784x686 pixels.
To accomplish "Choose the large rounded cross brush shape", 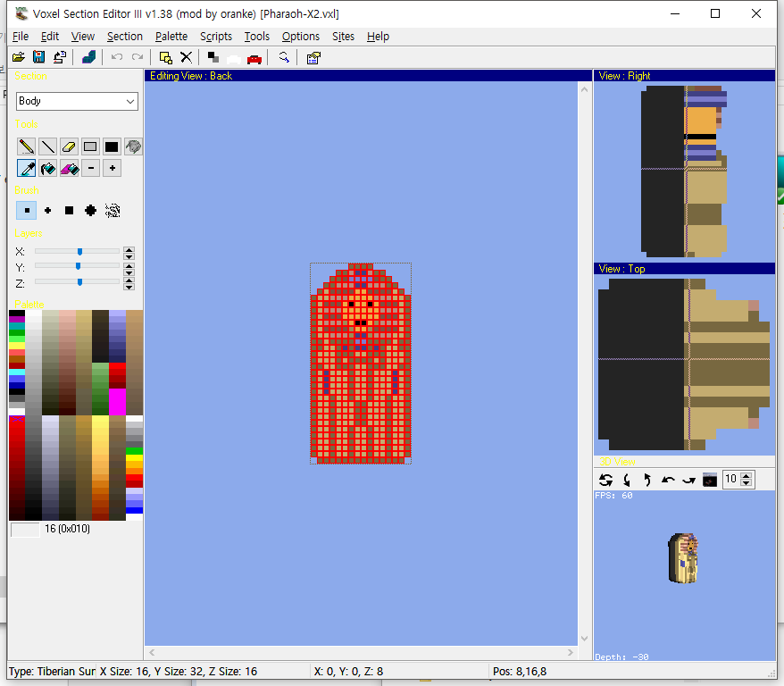I will [90, 211].
